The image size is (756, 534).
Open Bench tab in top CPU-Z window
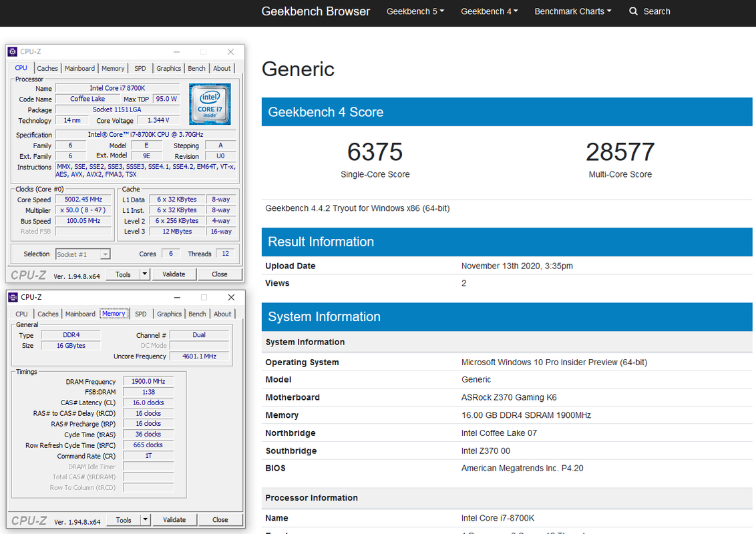pyautogui.click(x=196, y=69)
